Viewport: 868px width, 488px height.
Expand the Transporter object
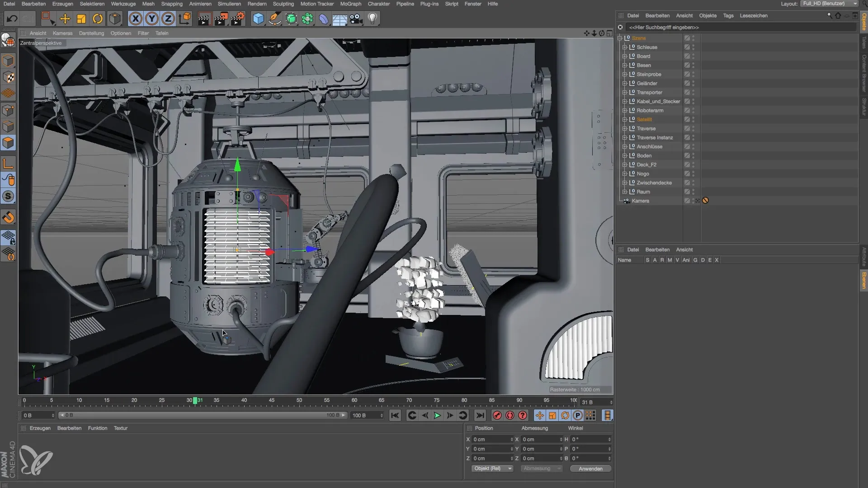(625, 92)
